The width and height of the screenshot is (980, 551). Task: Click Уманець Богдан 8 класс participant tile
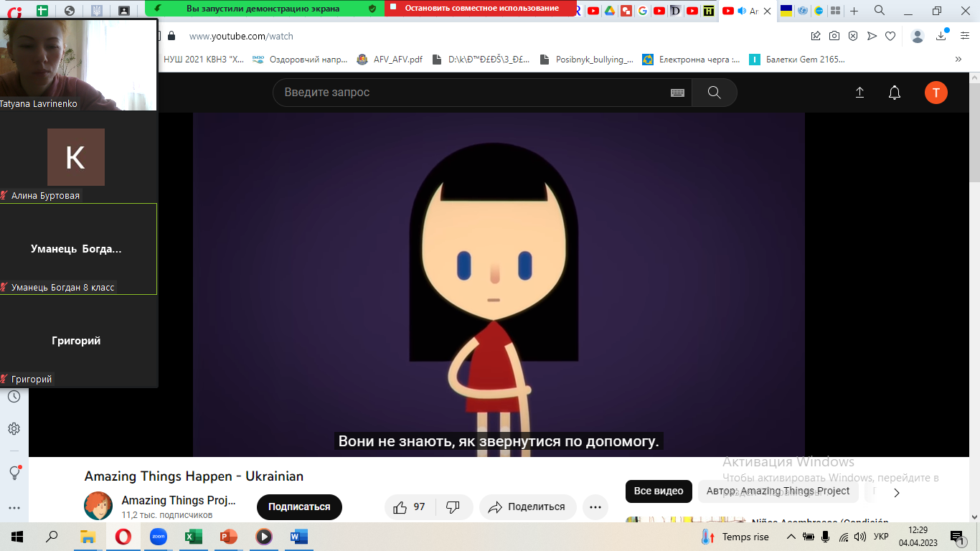78,249
